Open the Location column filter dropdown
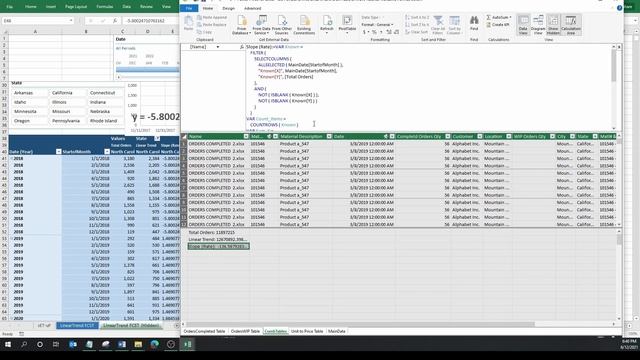Viewport: 640px width, 360px height. [509, 136]
